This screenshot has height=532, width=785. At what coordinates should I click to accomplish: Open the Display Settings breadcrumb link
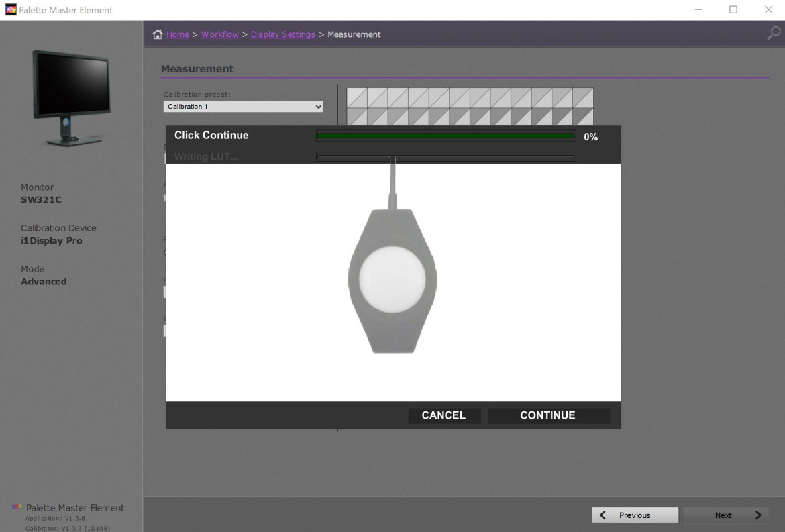coord(283,34)
